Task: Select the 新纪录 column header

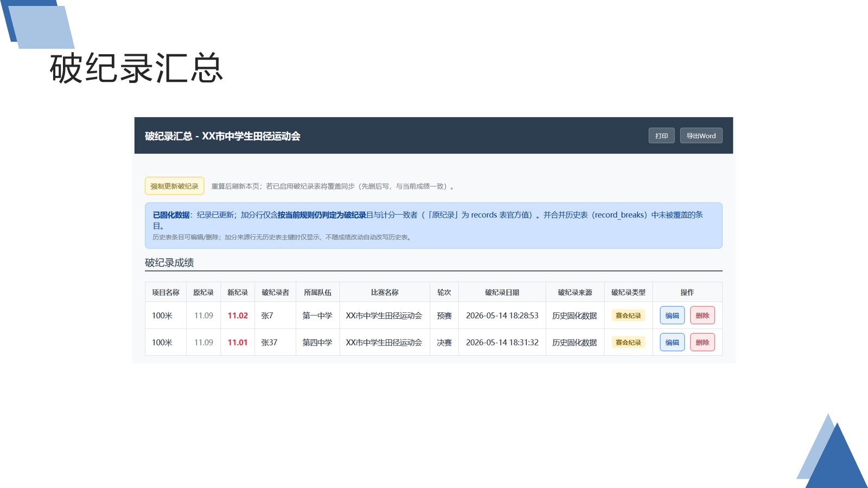Action: click(238, 292)
